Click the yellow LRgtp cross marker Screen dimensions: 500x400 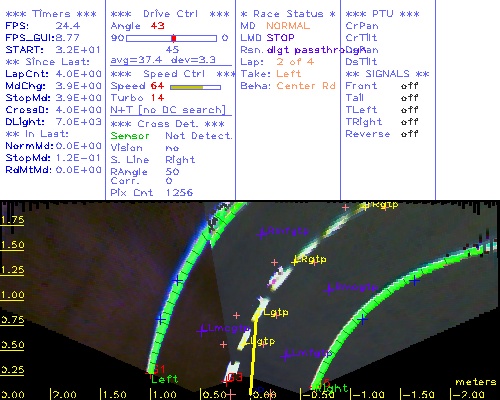point(295,261)
